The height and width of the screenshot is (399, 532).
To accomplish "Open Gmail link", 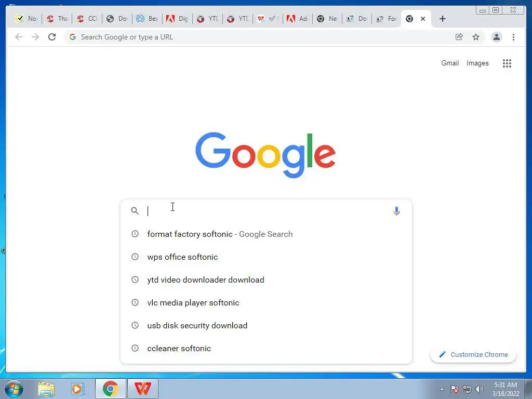I will pos(450,63).
